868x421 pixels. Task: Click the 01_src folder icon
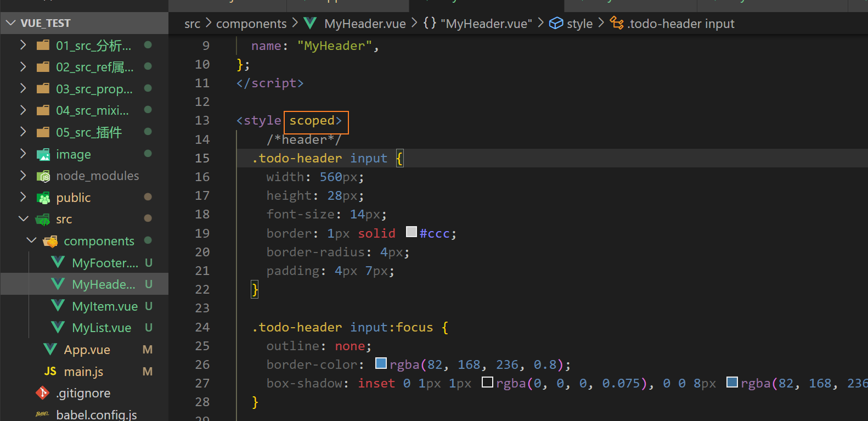coord(43,45)
